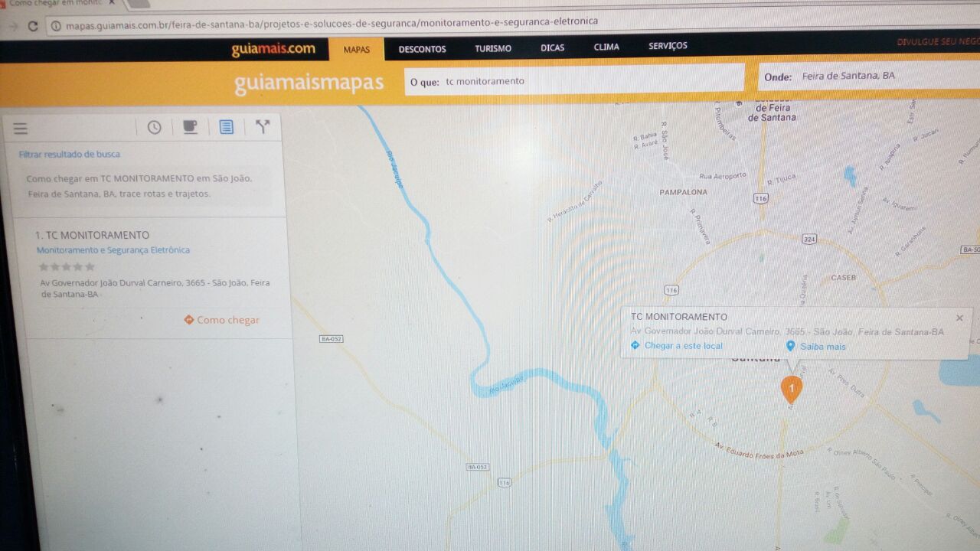The width and height of the screenshot is (980, 551).
Task: Click 'Filtrar resultado de busca' link
Action: (70, 155)
